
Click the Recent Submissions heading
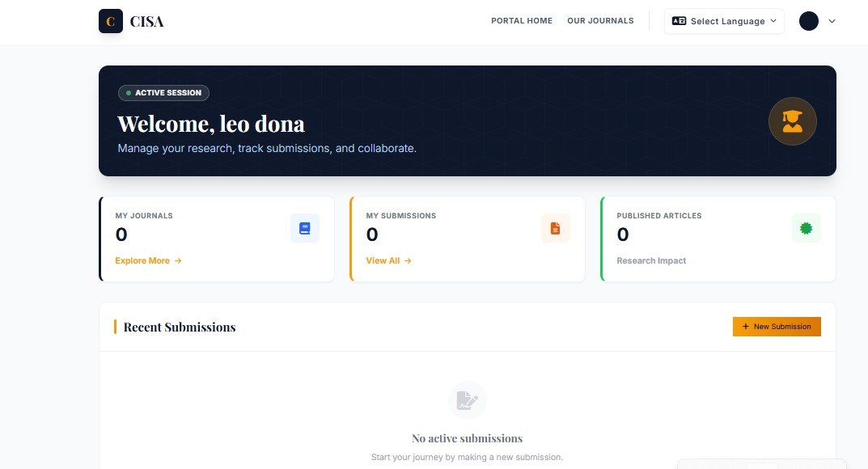tap(179, 327)
